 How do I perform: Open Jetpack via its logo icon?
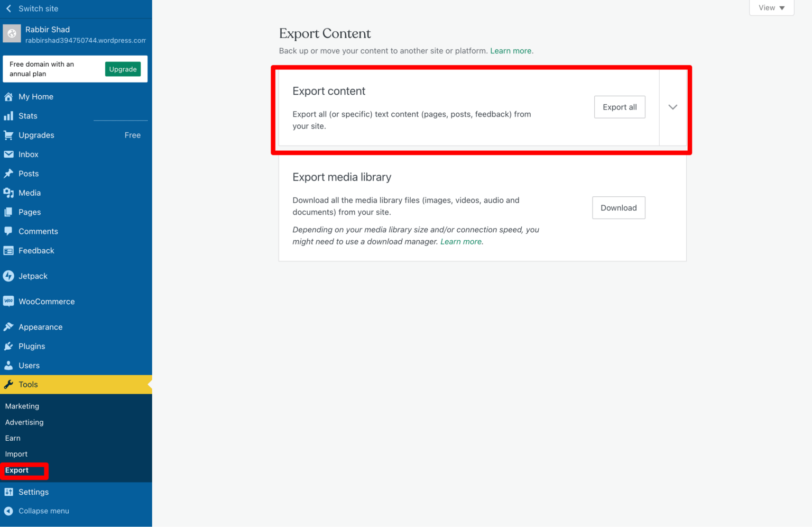8,276
